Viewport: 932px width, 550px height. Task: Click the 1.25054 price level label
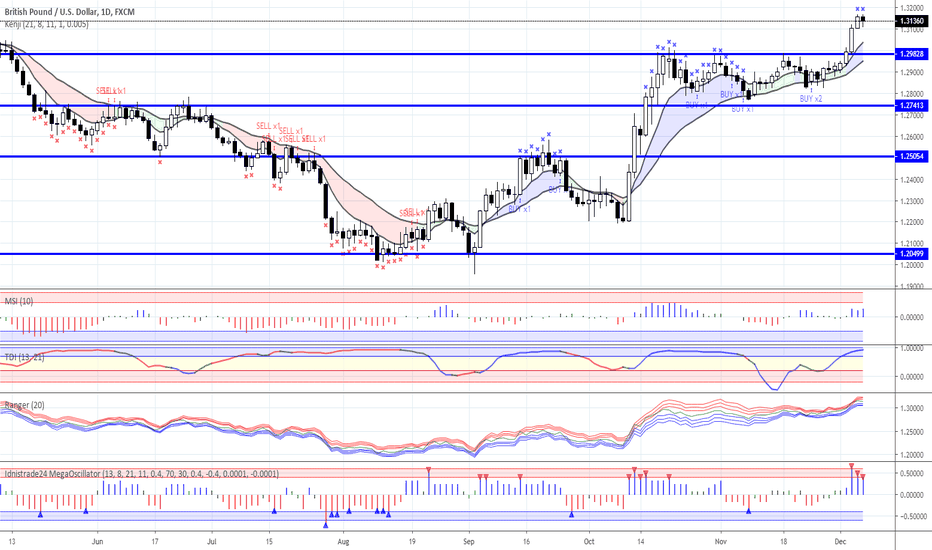click(x=909, y=157)
